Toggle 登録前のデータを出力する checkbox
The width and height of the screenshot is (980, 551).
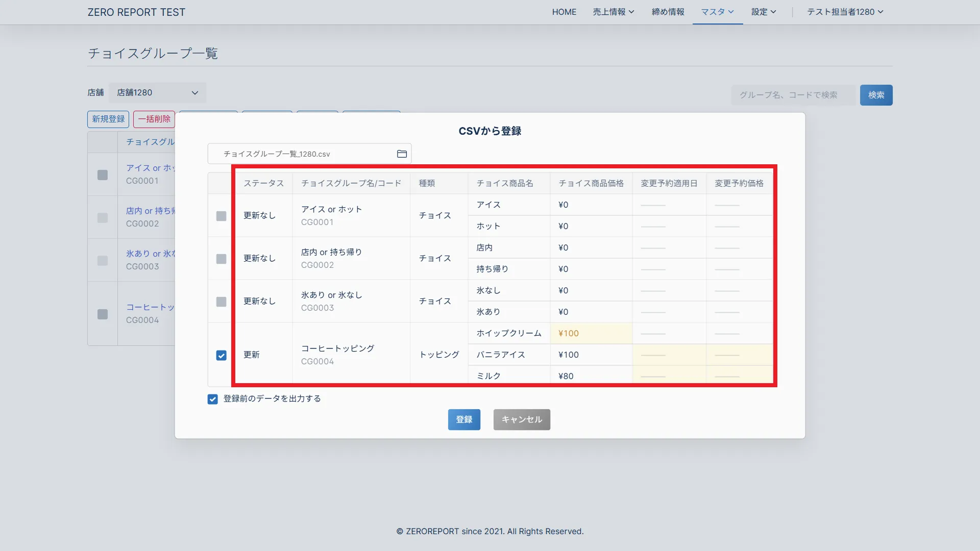(213, 399)
